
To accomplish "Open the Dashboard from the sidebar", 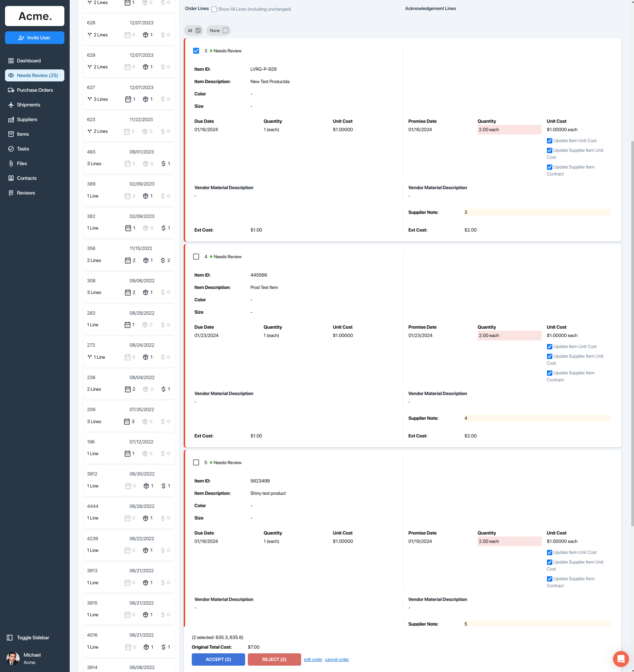I will click(x=29, y=60).
